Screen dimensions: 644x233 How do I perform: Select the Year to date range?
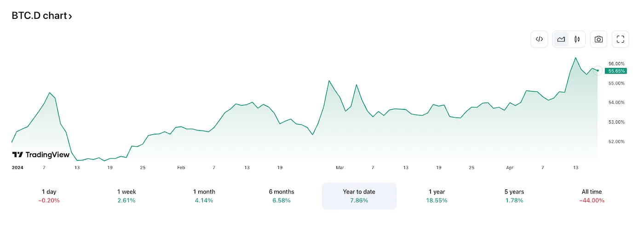point(359,196)
